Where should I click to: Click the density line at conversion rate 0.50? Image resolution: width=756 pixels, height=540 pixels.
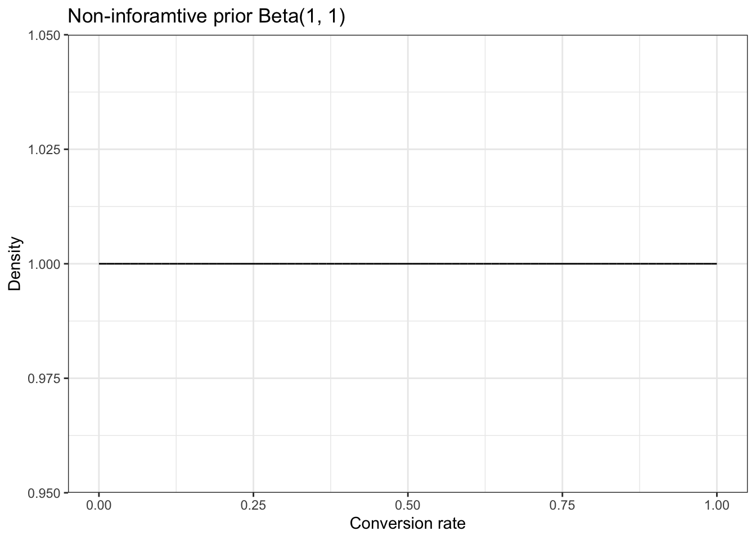(408, 263)
